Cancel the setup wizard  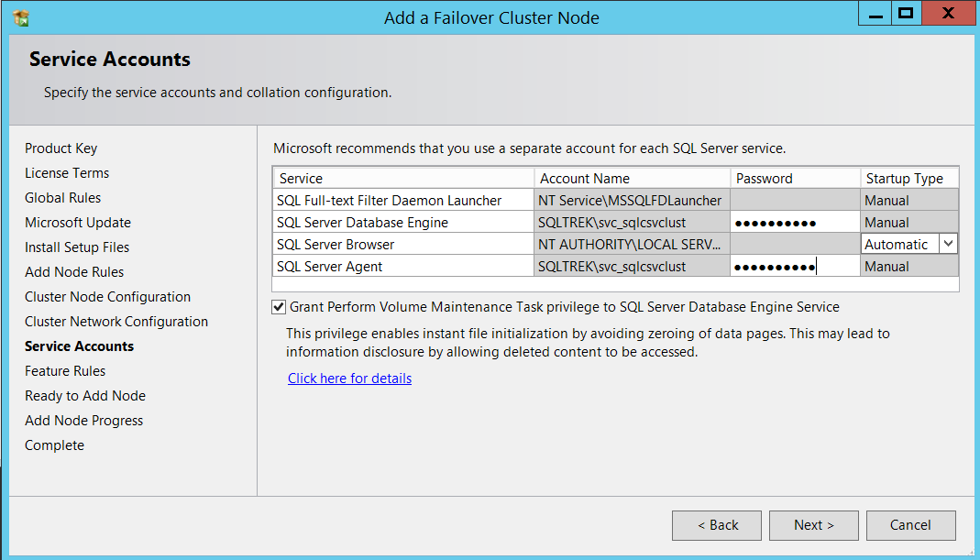pos(910,525)
